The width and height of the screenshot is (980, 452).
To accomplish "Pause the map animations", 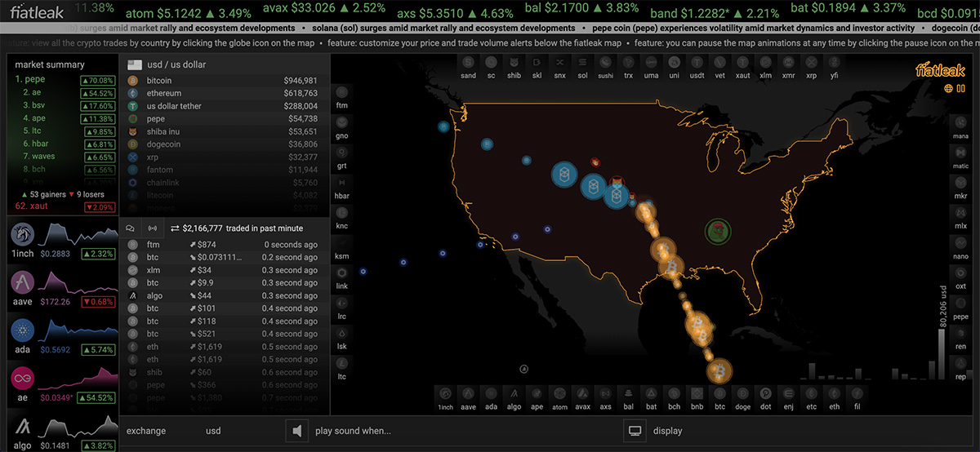I will pyautogui.click(x=960, y=88).
